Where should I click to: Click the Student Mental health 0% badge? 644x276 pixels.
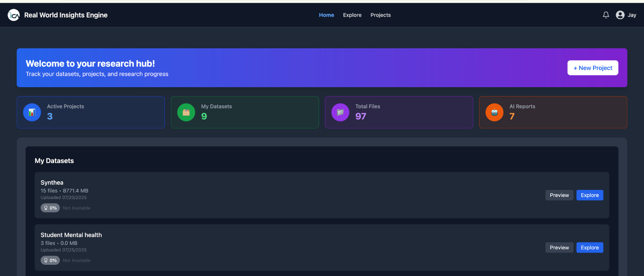[x=50, y=260]
